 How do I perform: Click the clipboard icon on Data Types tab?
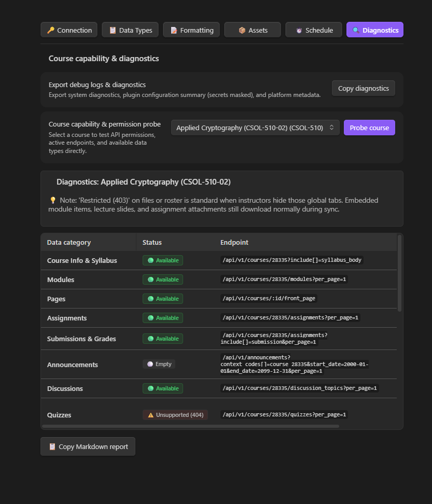tap(113, 30)
